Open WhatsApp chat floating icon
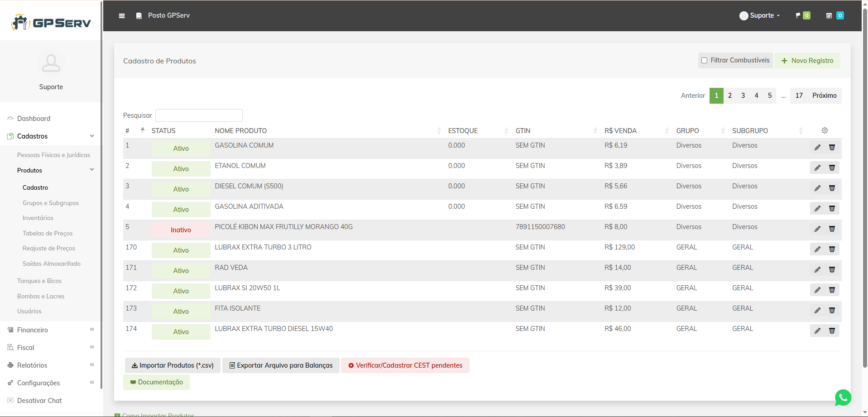 pos(843,398)
